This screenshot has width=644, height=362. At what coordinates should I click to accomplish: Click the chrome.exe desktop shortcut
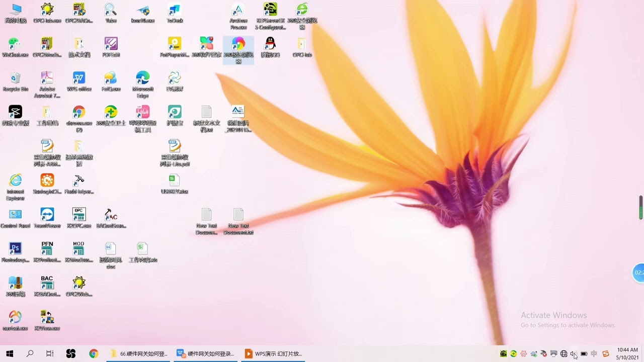pyautogui.click(x=79, y=119)
